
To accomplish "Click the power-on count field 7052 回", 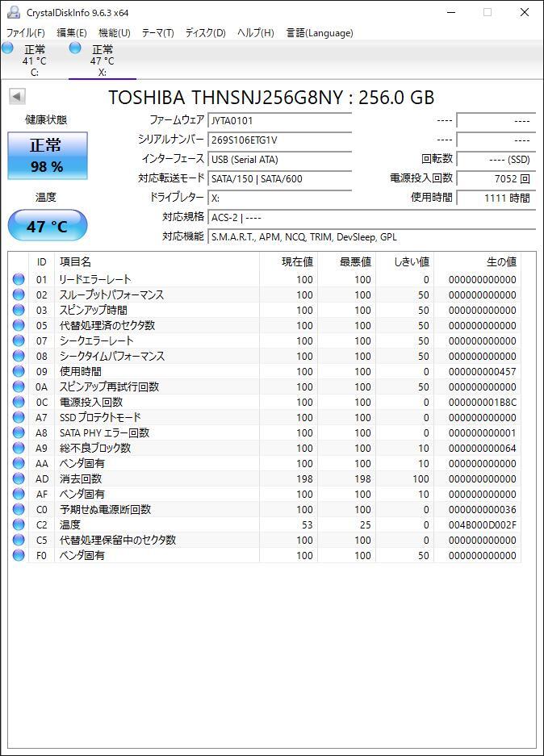I will [496, 178].
